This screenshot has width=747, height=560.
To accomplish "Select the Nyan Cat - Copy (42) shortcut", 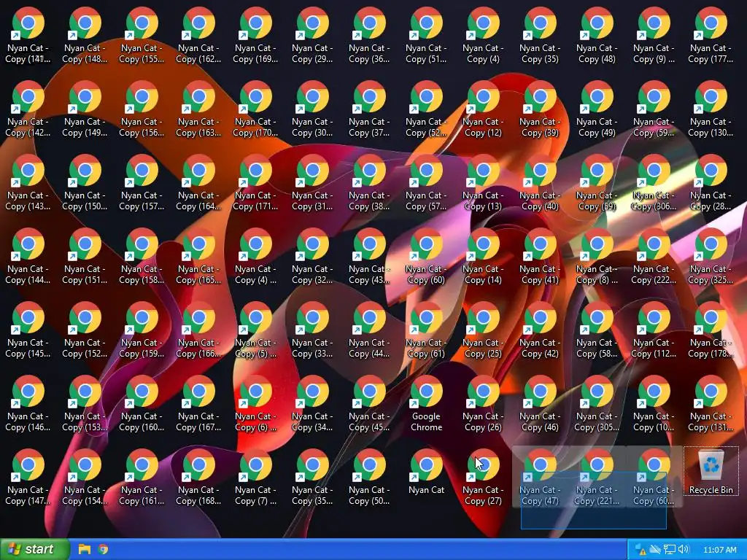I will [x=540, y=330].
